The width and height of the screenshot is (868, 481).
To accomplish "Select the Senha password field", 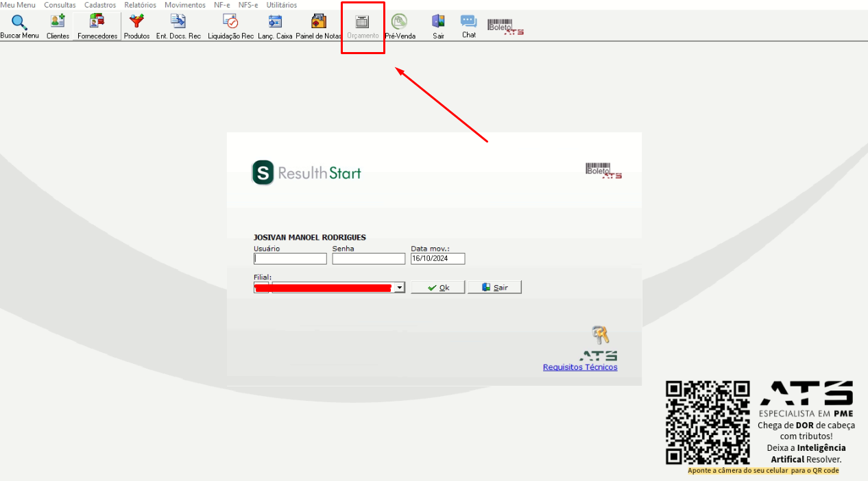I will [369, 259].
